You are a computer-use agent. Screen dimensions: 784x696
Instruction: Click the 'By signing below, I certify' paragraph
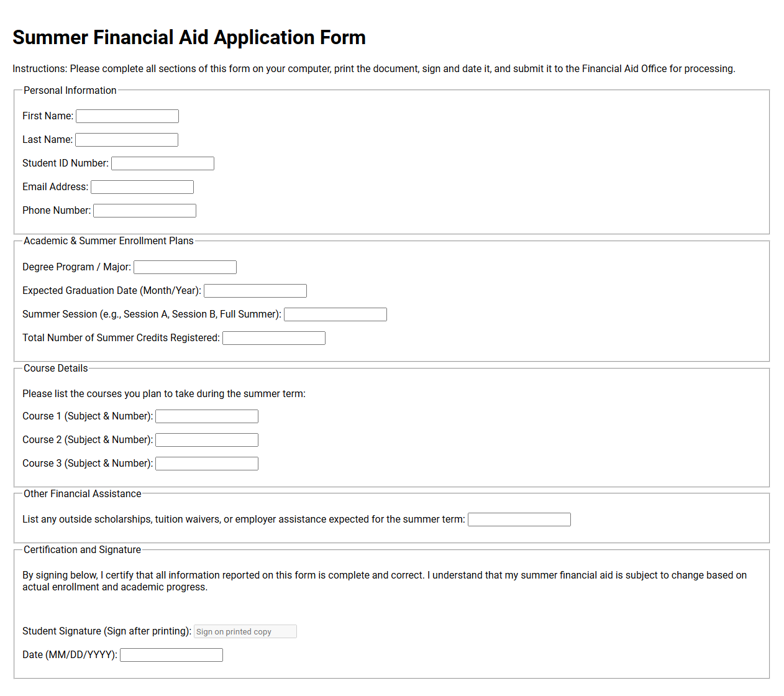click(385, 581)
